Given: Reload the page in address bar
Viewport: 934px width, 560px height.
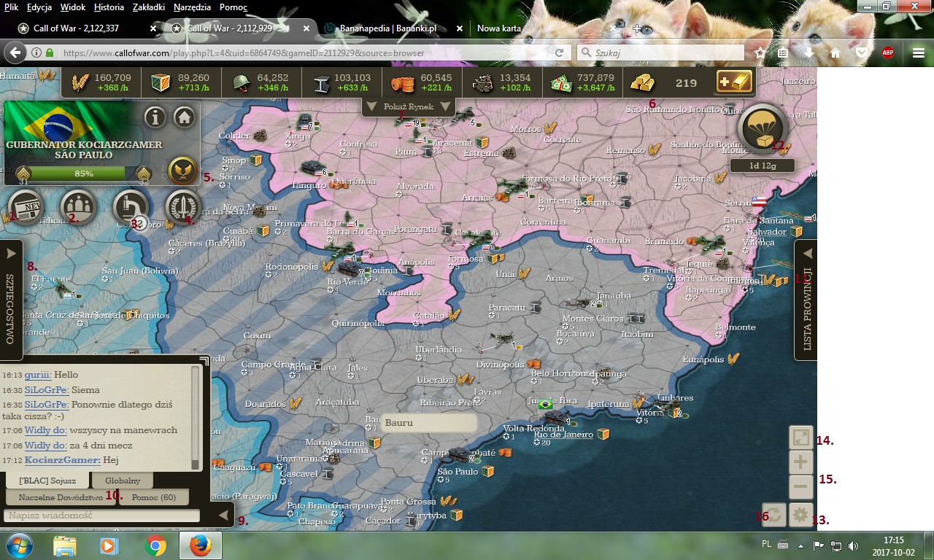Looking at the screenshot, I should (559, 53).
